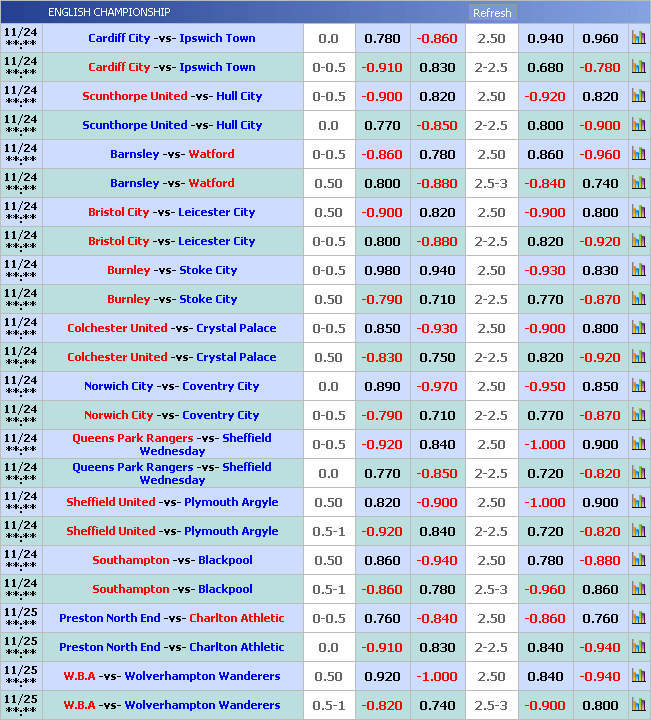Open stats chart for Barnsley 0.50 handicap row
This screenshot has height=720, width=651.
tap(638, 184)
